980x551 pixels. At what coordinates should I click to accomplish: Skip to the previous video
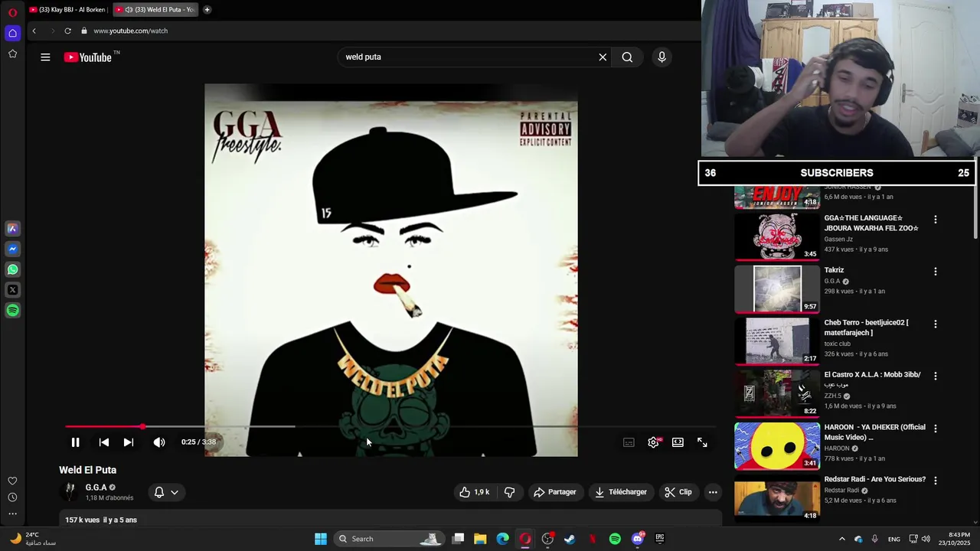point(104,442)
